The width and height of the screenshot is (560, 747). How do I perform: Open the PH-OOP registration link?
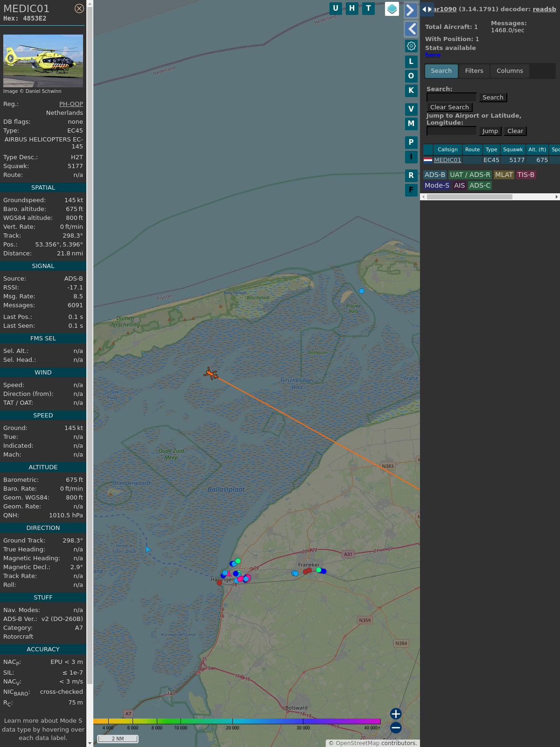[71, 104]
